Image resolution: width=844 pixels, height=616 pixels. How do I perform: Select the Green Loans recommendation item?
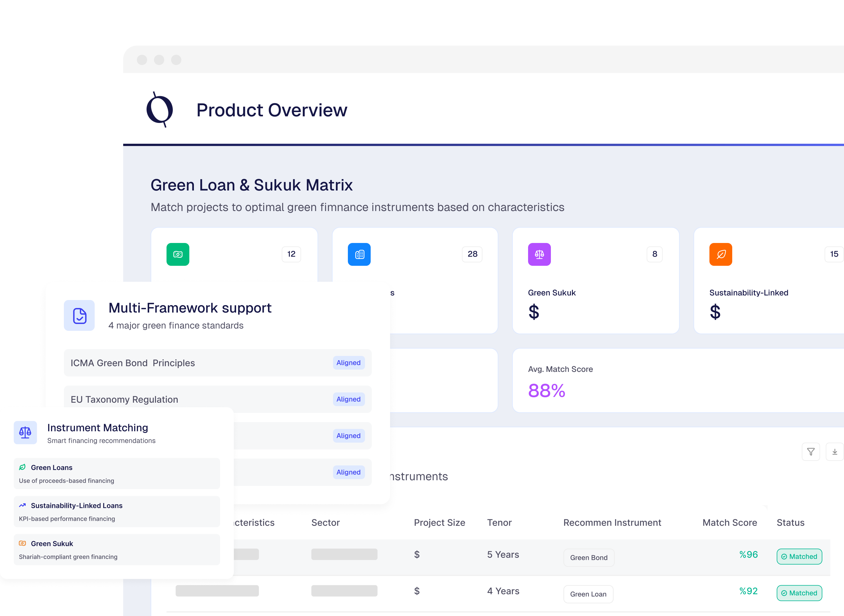[x=117, y=474]
